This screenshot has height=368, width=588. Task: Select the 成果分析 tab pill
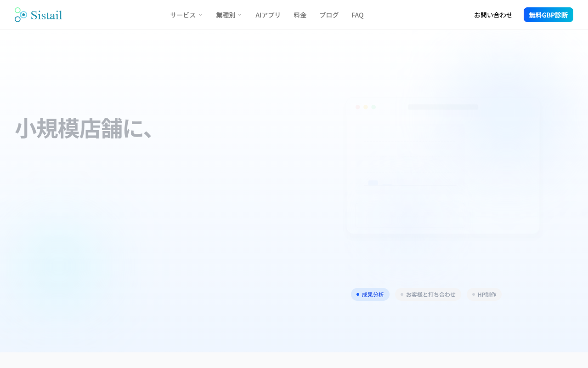tap(370, 294)
